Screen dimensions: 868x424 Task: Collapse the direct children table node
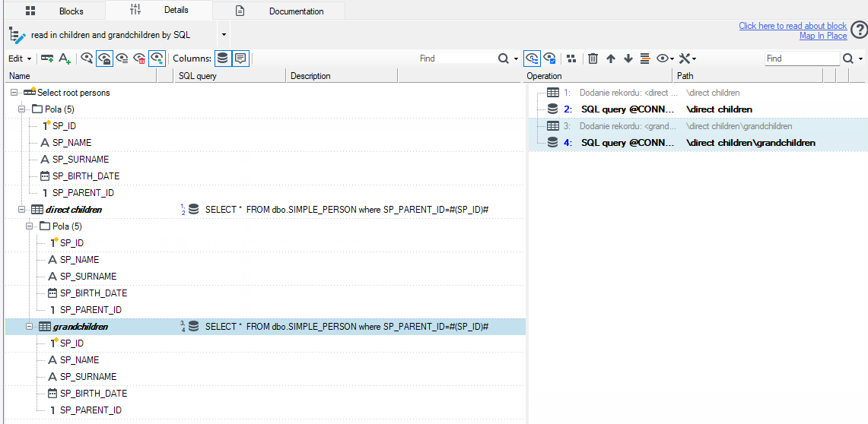pos(21,210)
